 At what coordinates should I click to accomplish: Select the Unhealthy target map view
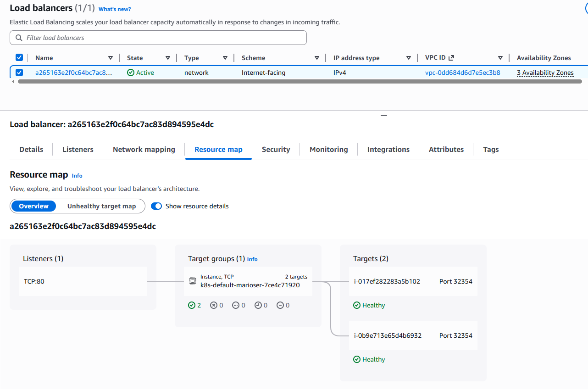tap(101, 206)
